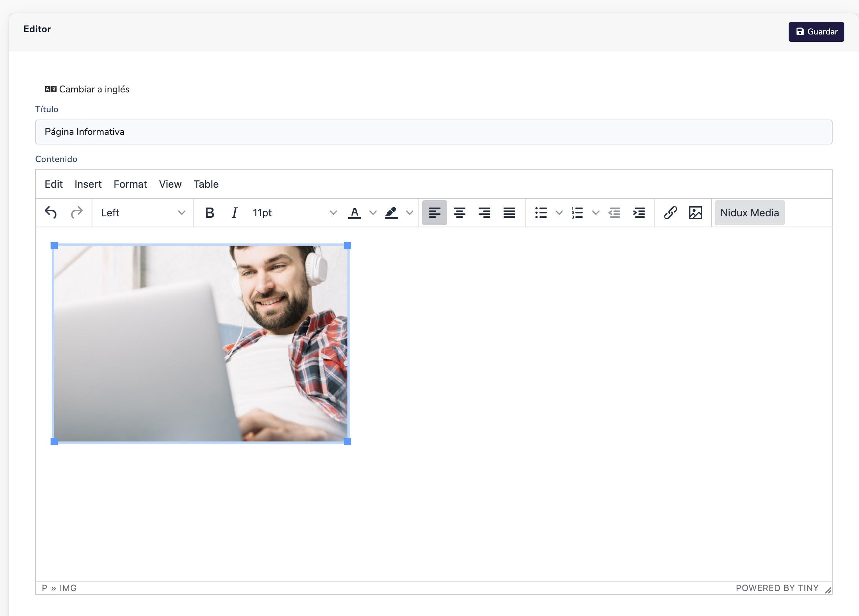Viewport: 859px width, 616px height.
Task: Click the Nidux Media button
Action: point(749,213)
